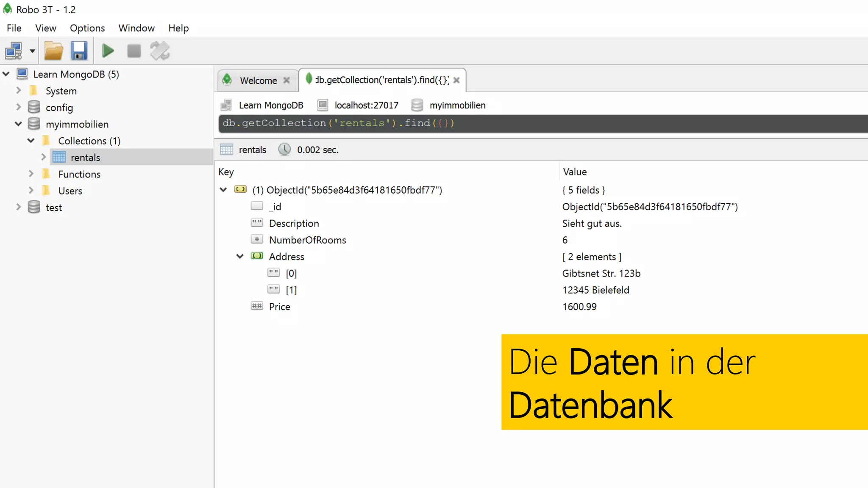The width and height of the screenshot is (868, 488).
Task: Expand the rentals collection node
Action: point(43,157)
